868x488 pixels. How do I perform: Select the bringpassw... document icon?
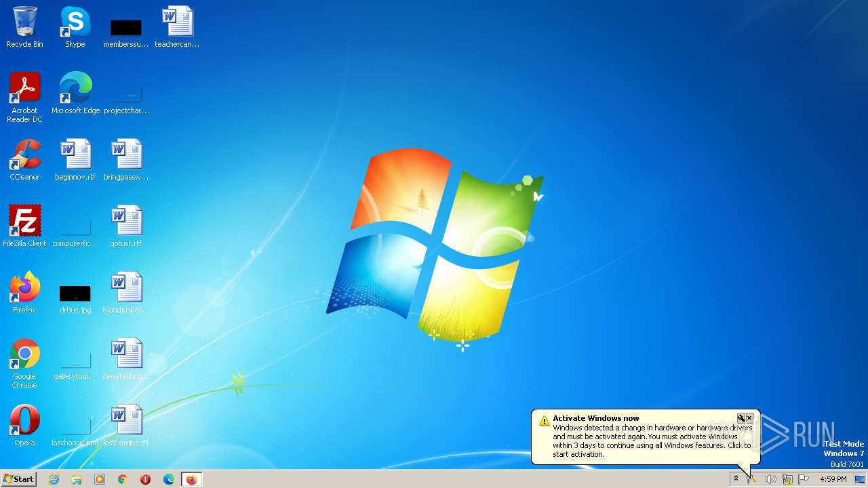[126, 160]
